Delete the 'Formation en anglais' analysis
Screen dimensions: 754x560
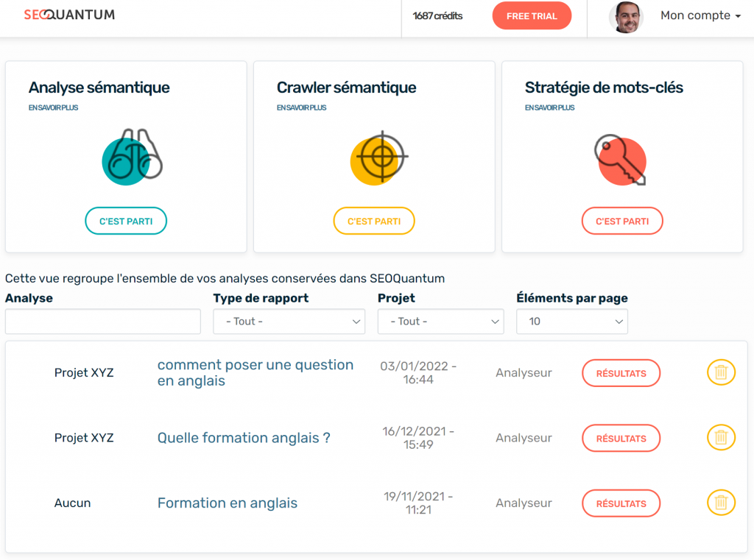tap(721, 503)
